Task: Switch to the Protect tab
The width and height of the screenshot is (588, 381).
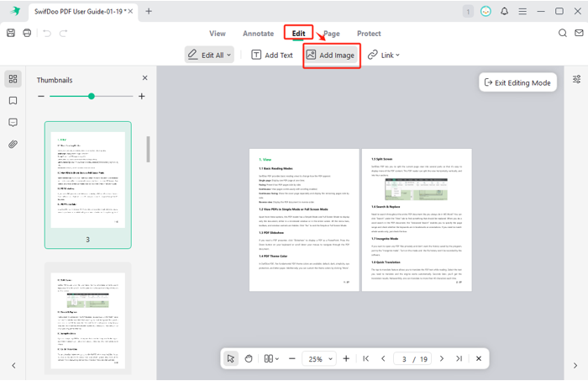Action: (369, 34)
